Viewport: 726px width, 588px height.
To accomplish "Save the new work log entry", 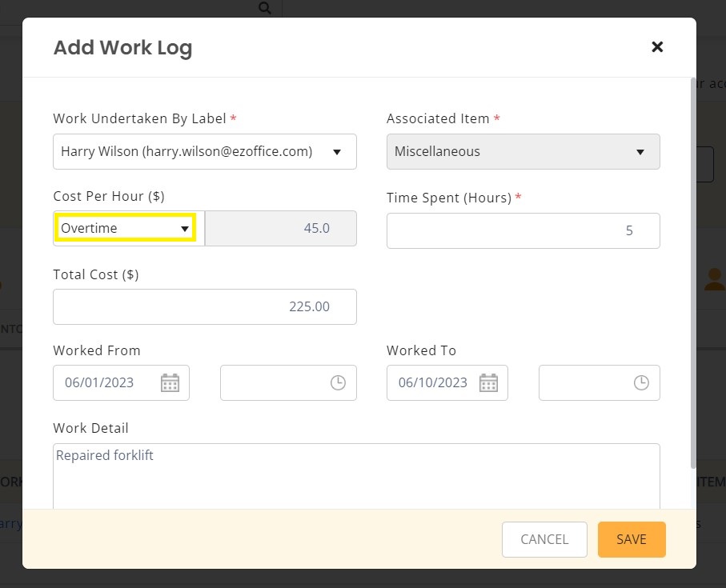I will point(632,539).
